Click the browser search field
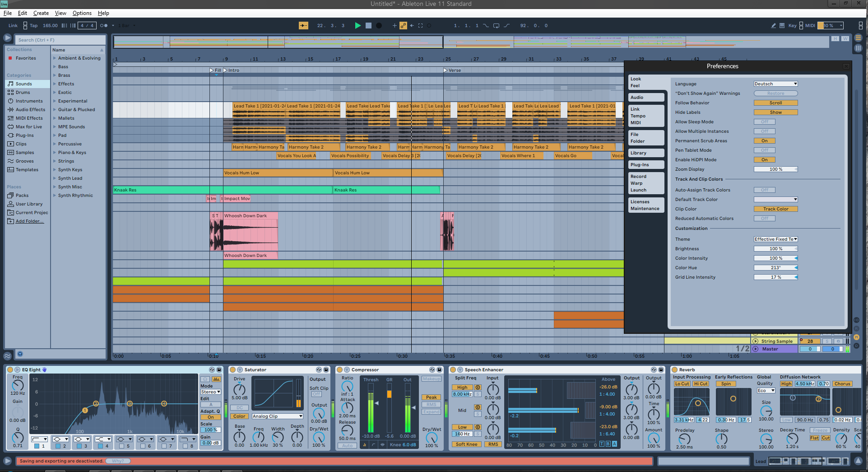The image size is (868, 472). (60, 40)
